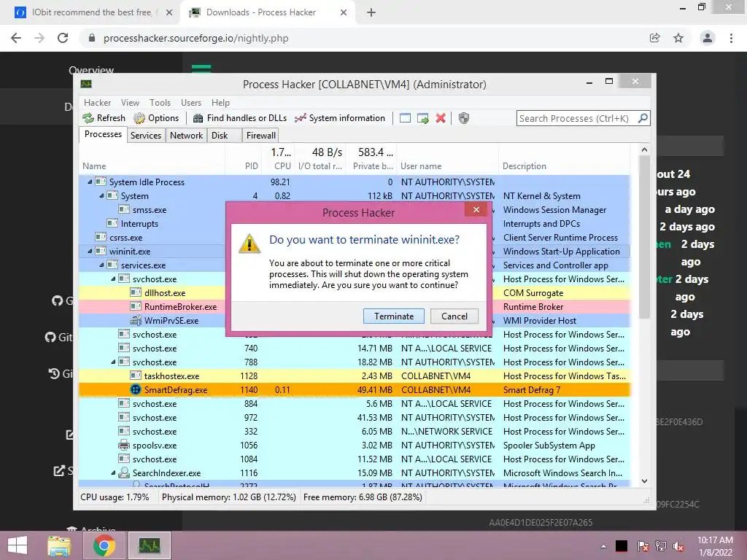
Task: Switch to the Services tab
Action: click(146, 136)
